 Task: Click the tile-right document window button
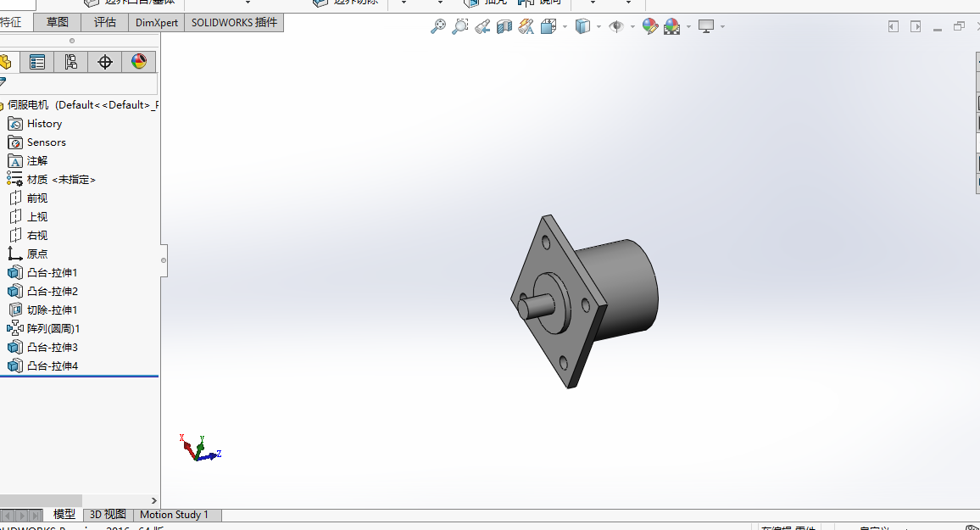(x=916, y=26)
